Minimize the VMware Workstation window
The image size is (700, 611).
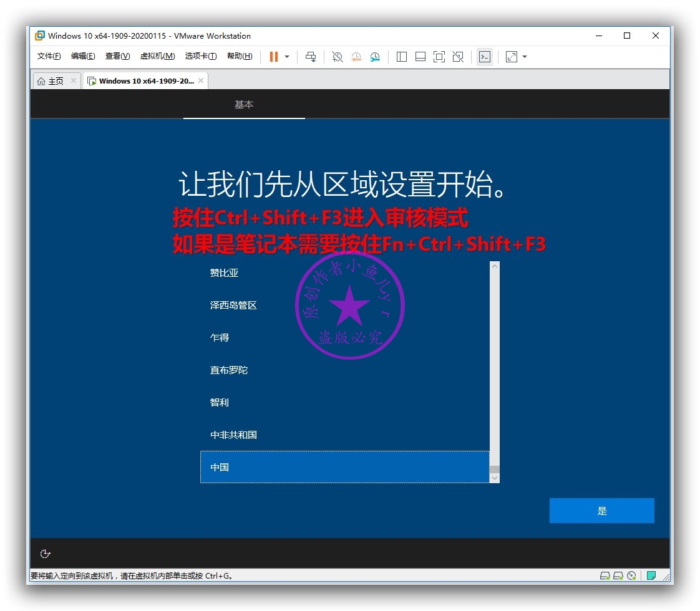599,36
